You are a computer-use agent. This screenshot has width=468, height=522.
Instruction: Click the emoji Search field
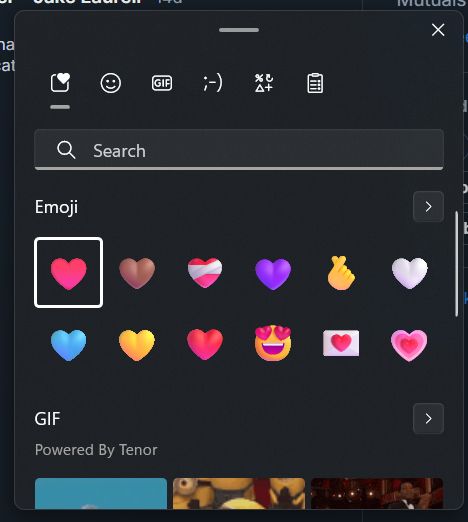pyautogui.click(x=239, y=150)
